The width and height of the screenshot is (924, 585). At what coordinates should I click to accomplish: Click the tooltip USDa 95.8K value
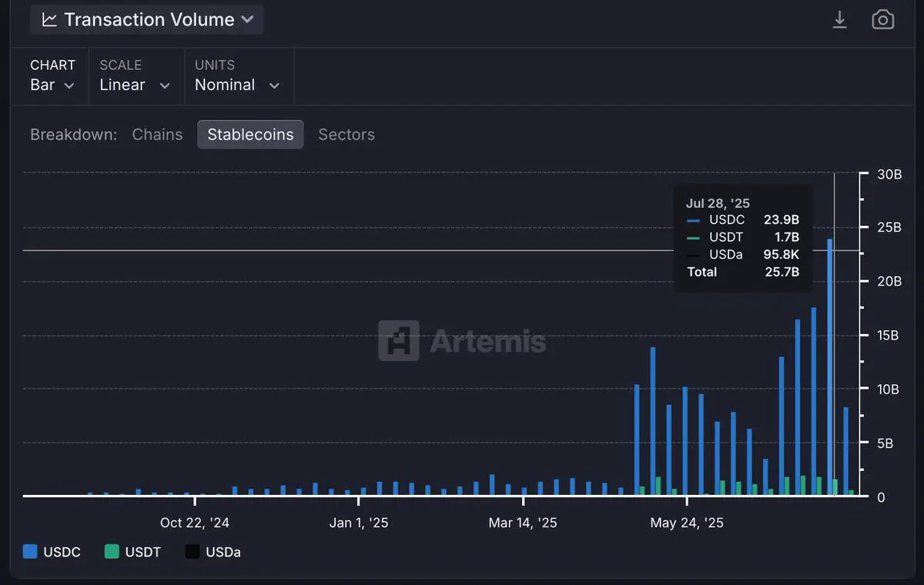tap(781, 254)
